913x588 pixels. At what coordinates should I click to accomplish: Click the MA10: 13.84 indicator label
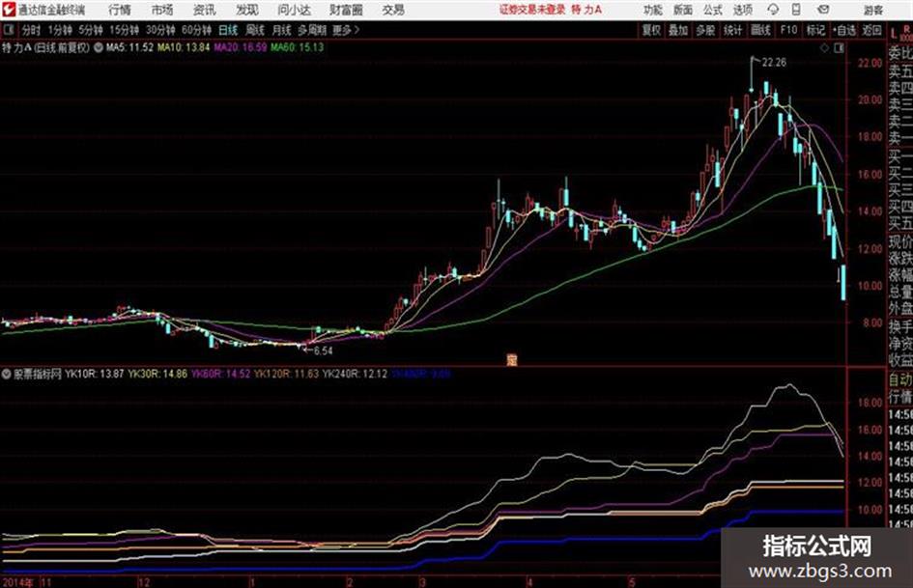pyautogui.click(x=184, y=47)
